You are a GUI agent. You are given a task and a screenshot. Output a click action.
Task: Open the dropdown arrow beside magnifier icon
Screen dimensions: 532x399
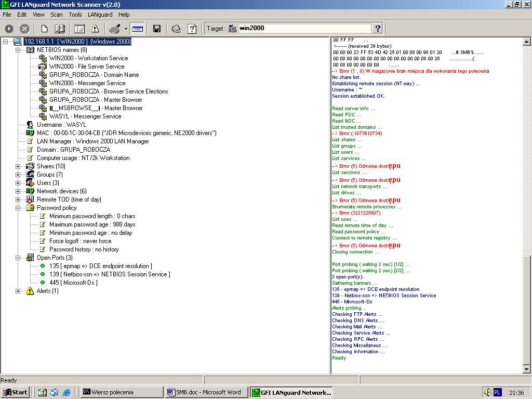pos(126,29)
